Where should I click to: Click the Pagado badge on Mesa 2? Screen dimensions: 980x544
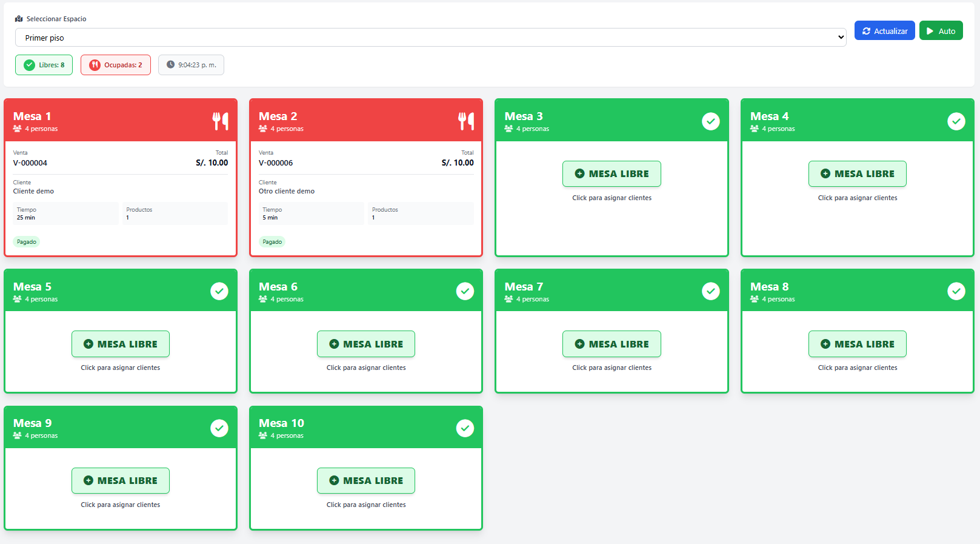tap(272, 242)
